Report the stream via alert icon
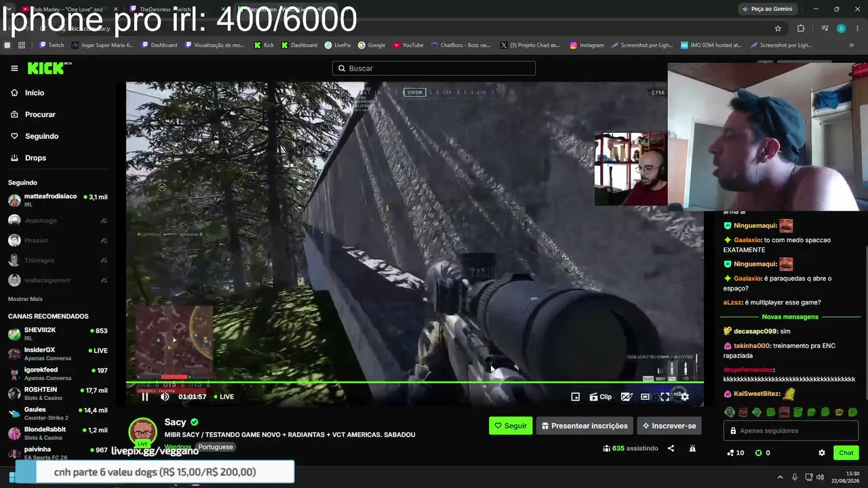Screen dimensions: 868x488 tap(692, 449)
